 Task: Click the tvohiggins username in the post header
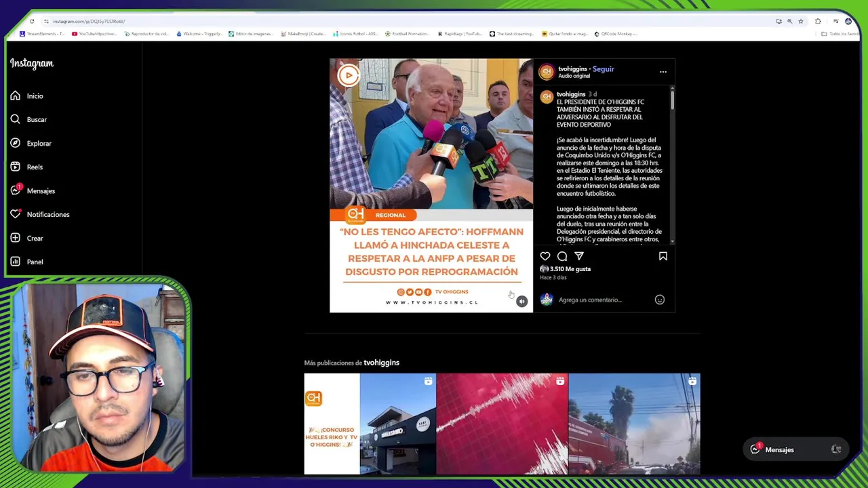pos(572,69)
